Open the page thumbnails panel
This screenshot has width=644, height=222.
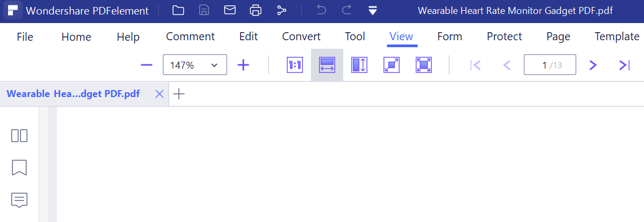[x=19, y=136]
